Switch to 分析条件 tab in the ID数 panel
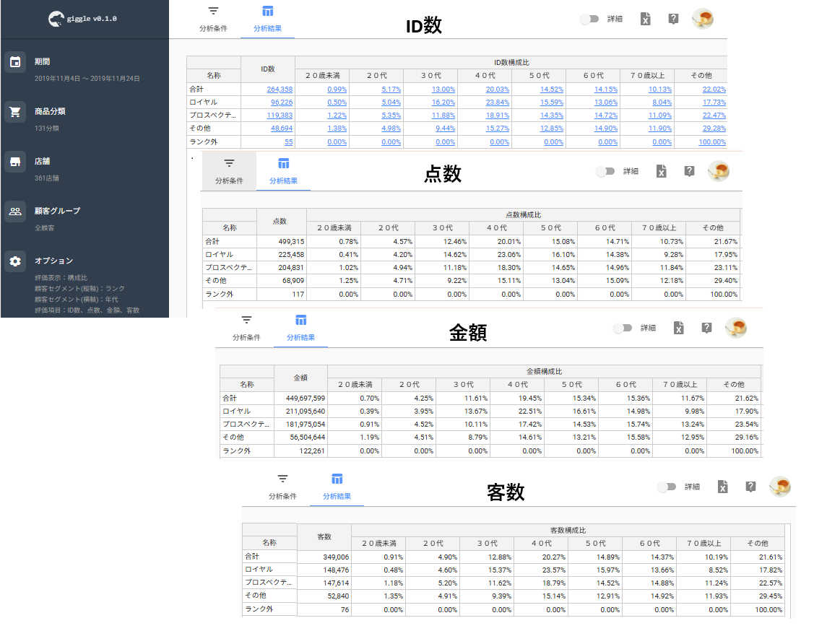The image size is (814, 644). pyautogui.click(x=213, y=19)
